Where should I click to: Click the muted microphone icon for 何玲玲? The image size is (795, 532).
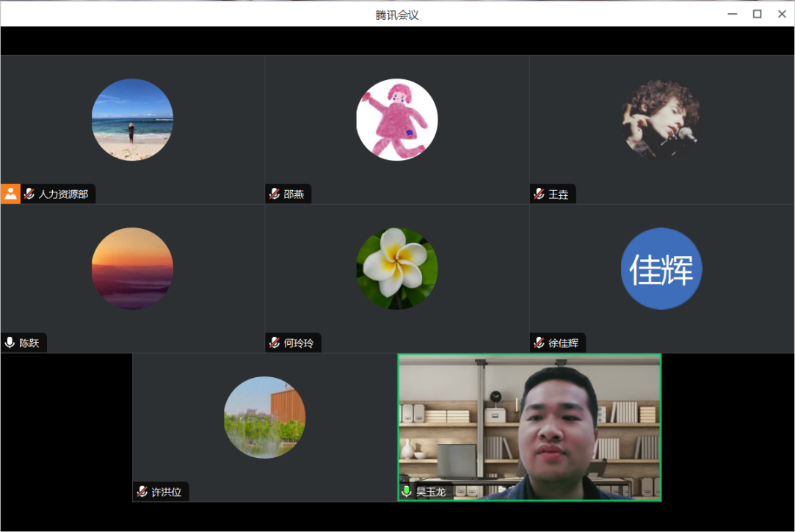point(275,343)
